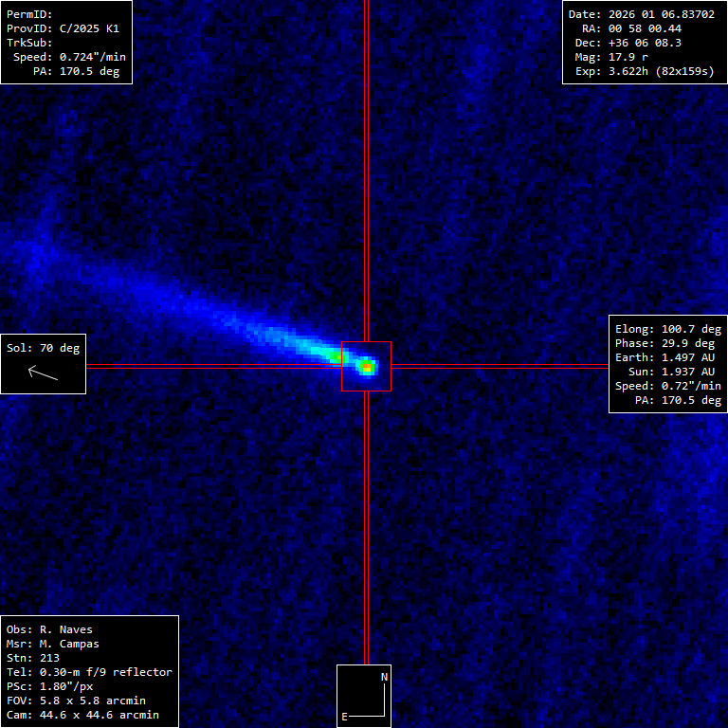Click the Date 2026 01 06.83702 value
This screenshot has width=728, height=728.
(641, 14)
